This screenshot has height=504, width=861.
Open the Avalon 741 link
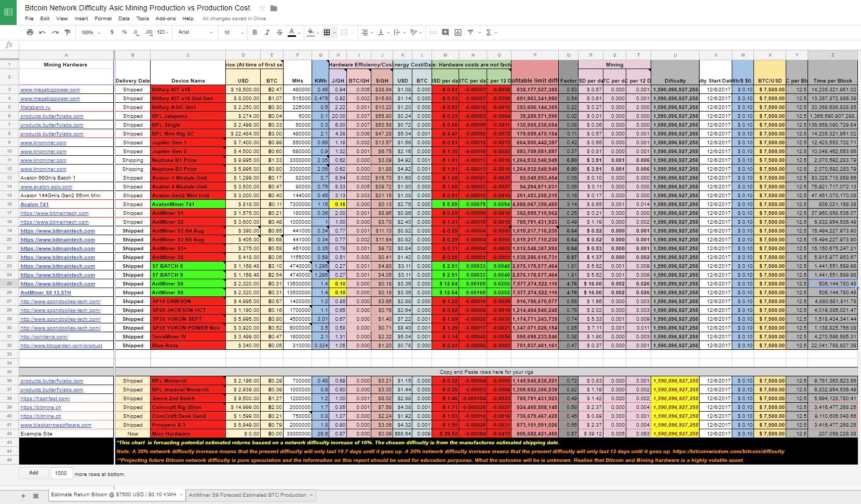[x=34, y=205]
